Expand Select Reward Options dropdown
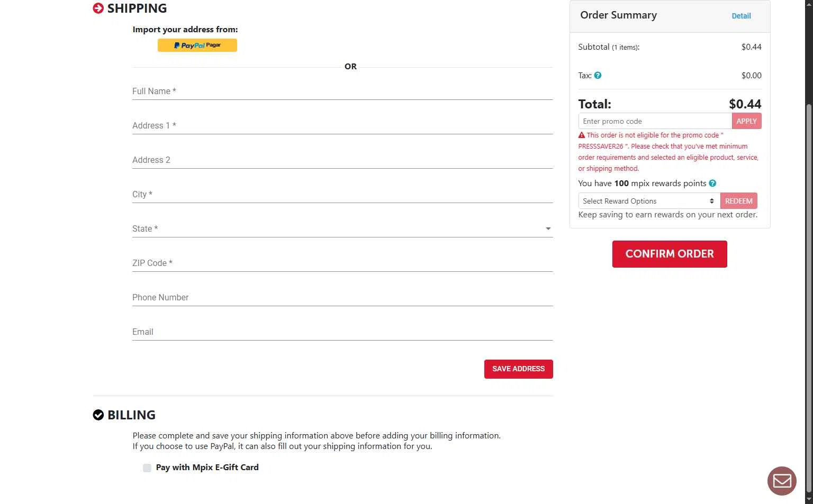Screen dimensions: 813x504 [x=648, y=201]
